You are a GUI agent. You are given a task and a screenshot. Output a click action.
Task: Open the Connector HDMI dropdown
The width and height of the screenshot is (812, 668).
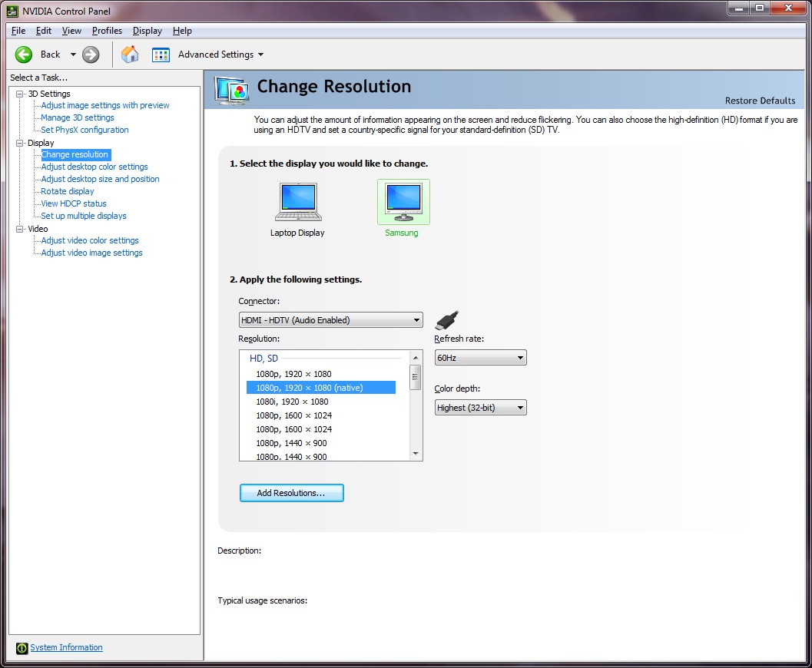click(330, 320)
